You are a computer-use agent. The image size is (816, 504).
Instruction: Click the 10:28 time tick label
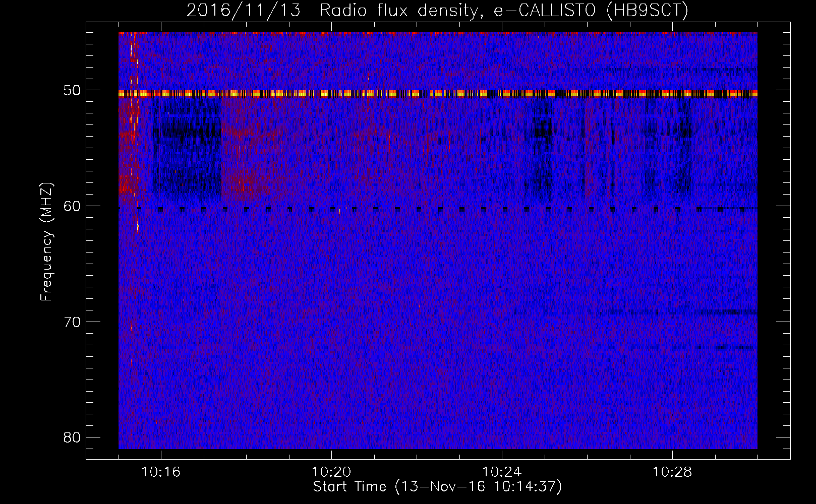(x=672, y=472)
